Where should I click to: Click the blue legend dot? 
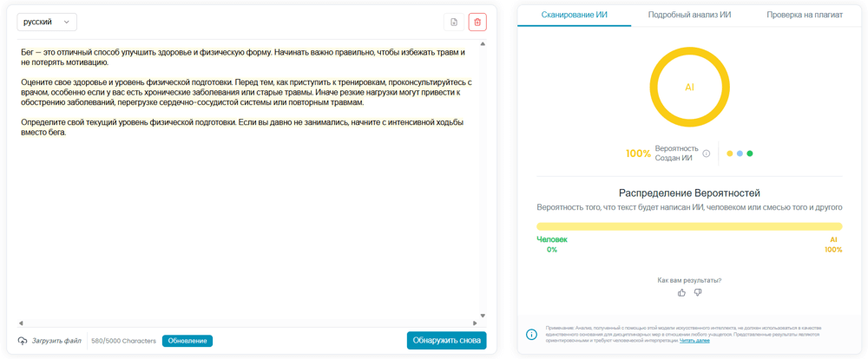click(740, 153)
